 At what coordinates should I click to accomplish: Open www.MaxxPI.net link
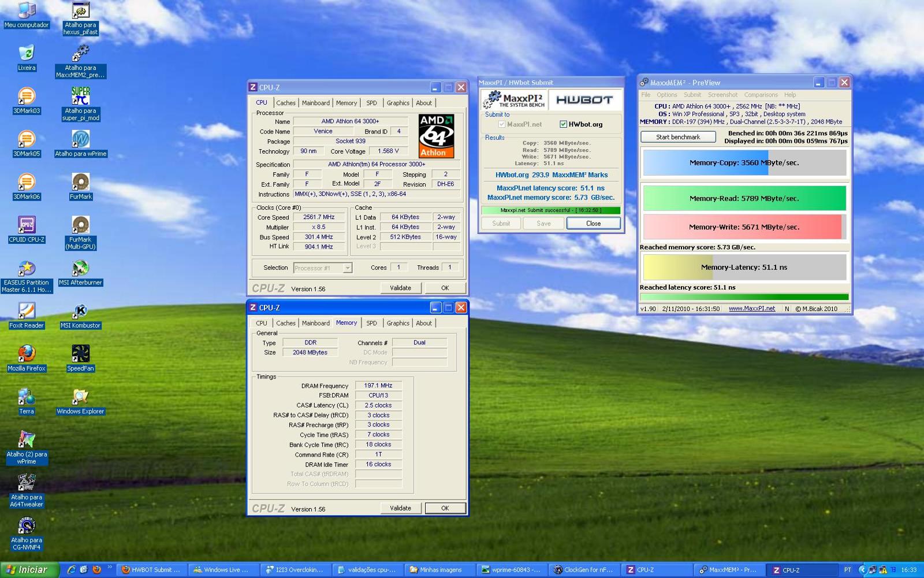coord(751,309)
